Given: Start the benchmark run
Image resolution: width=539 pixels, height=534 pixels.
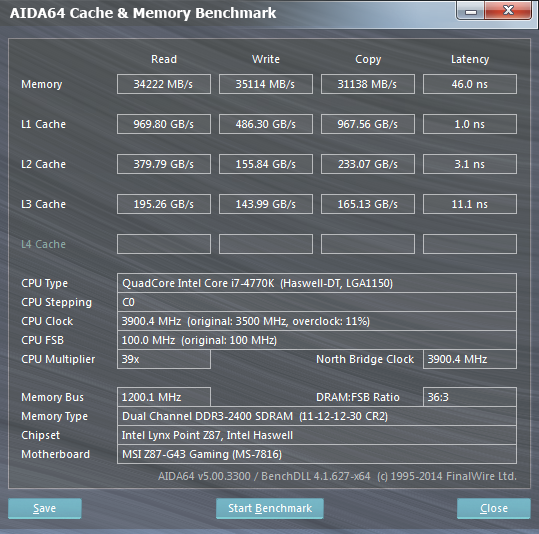Looking at the screenshot, I should pos(270,508).
